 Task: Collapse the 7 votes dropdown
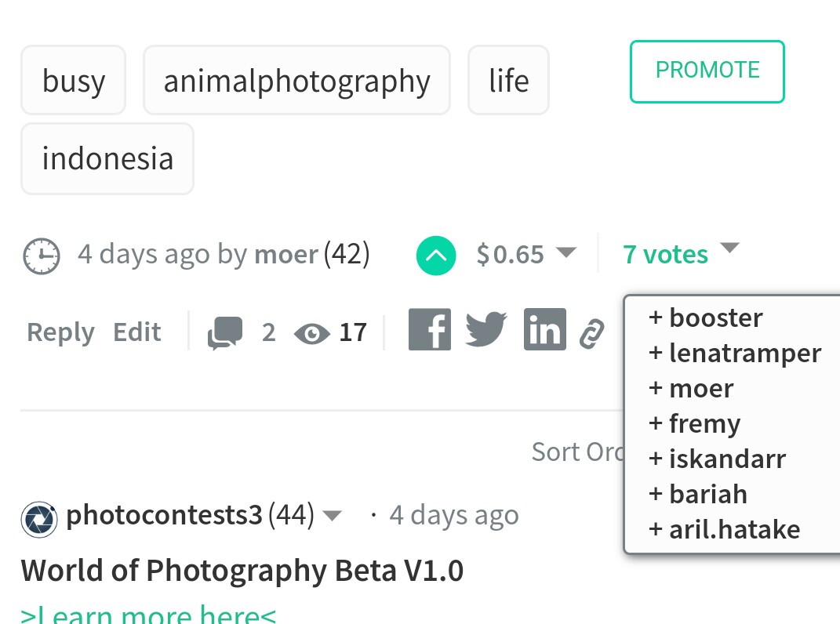click(x=729, y=248)
